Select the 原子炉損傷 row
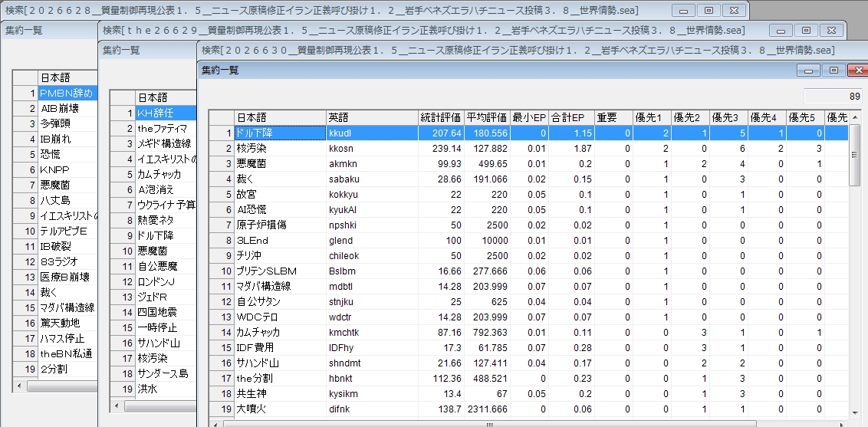868x427 pixels. point(528,225)
